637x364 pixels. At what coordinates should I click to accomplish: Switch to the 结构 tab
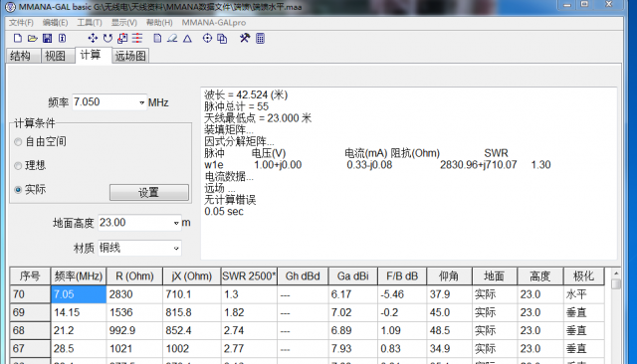click(x=23, y=56)
